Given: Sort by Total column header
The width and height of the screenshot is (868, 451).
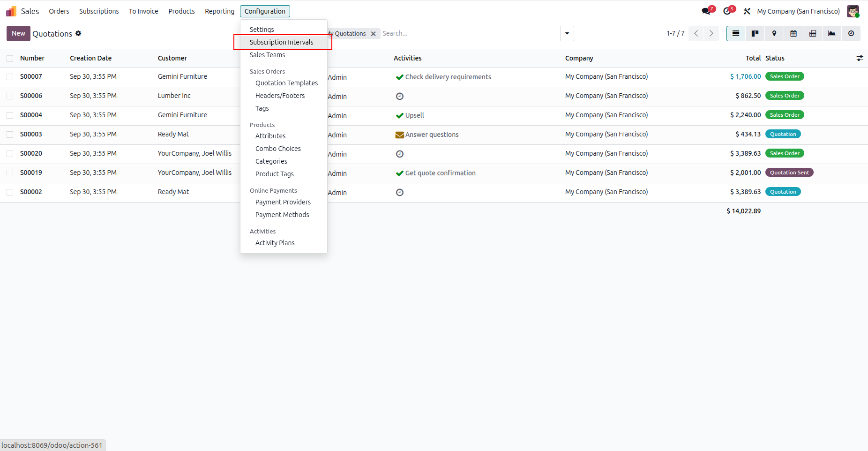Looking at the screenshot, I should [753, 58].
